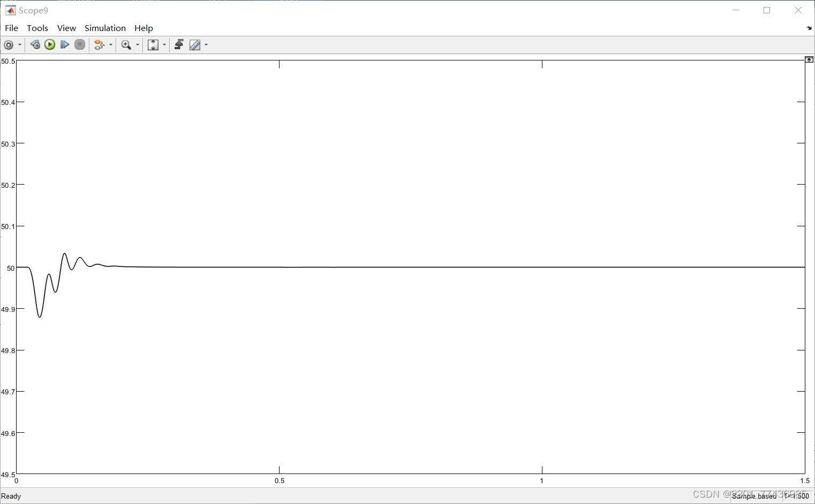Click the 49.6 y-axis label

(8, 433)
